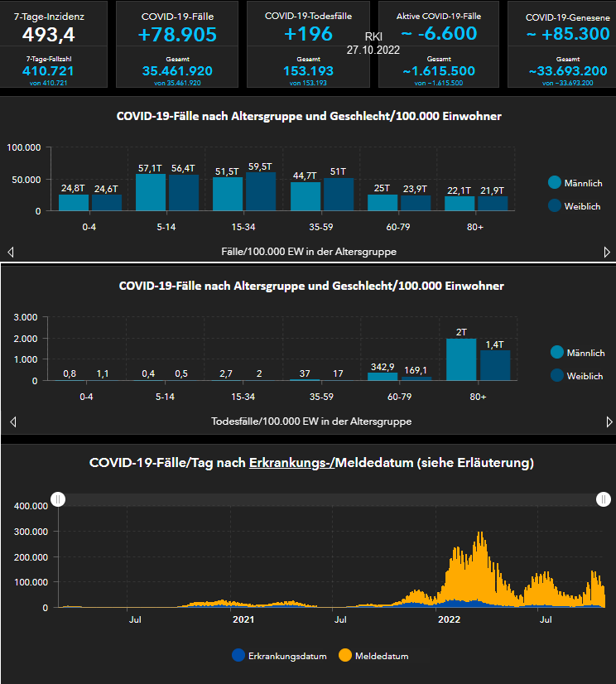Click the COVID-19-Genesene ~ +85.300 value

click(567, 34)
